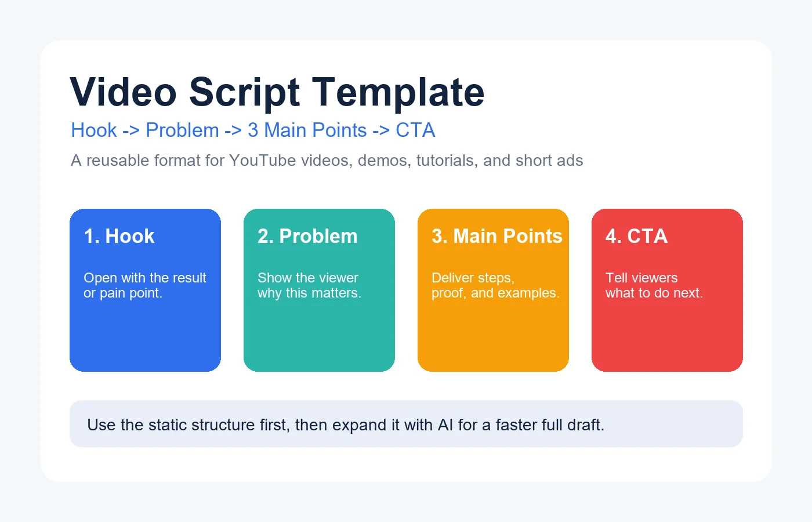
Task: Select 'Tell viewers what to do next.' text
Action: [654, 285]
